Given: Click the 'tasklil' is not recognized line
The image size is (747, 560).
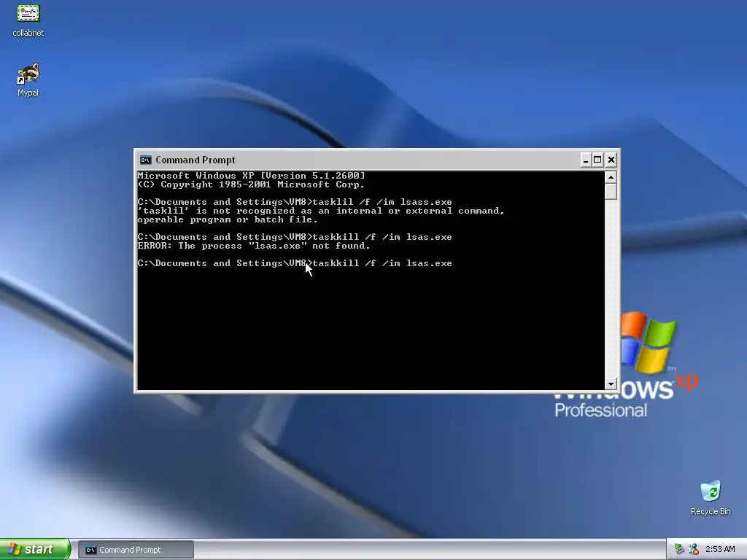Looking at the screenshot, I should pyautogui.click(x=321, y=211).
